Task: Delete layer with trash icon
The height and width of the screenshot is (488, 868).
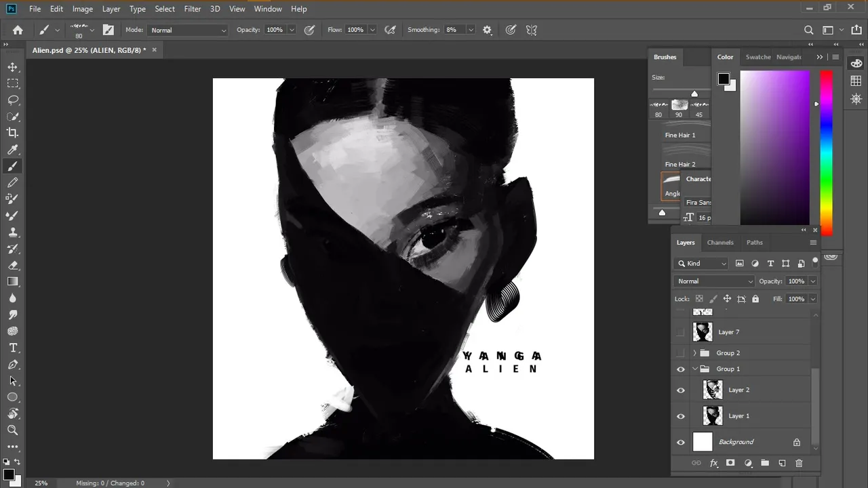Action: click(799, 463)
